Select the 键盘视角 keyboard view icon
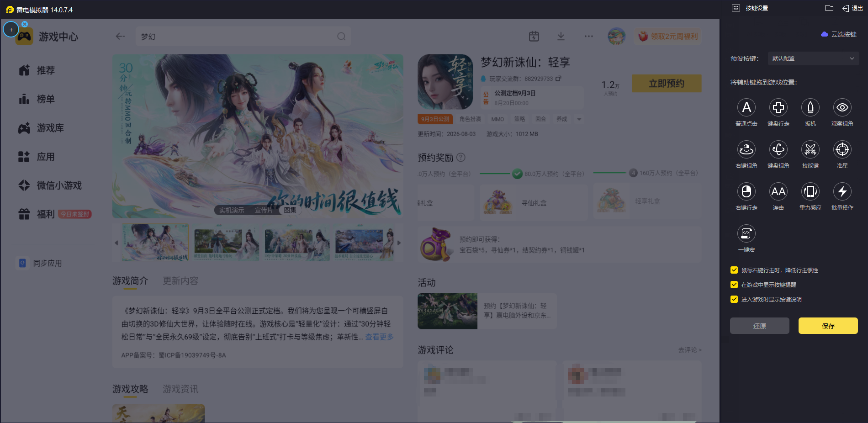The image size is (868, 423). [x=778, y=149]
